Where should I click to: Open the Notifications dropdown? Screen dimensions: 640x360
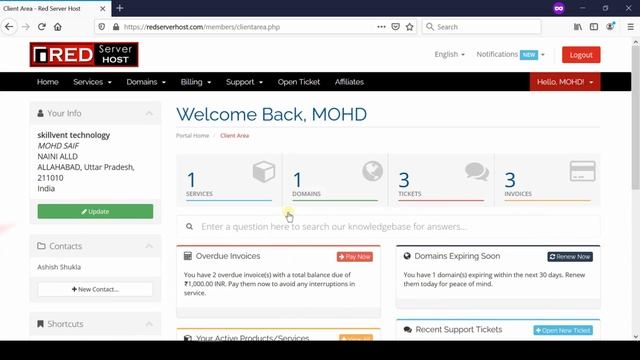click(x=510, y=54)
